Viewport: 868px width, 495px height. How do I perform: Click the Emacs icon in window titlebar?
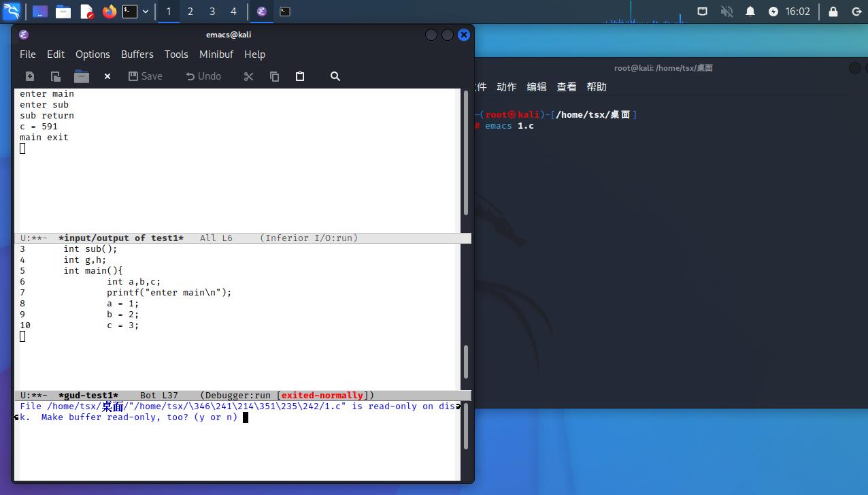[x=24, y=35]
